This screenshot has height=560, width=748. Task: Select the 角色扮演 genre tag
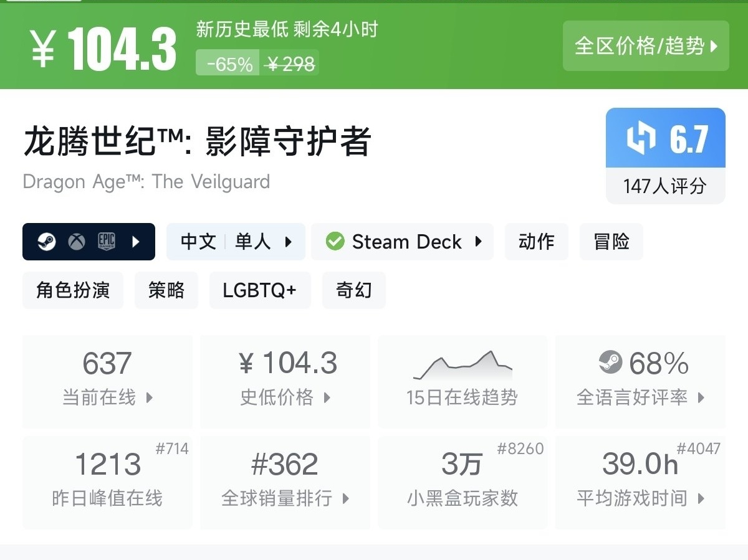pos(73,290)
